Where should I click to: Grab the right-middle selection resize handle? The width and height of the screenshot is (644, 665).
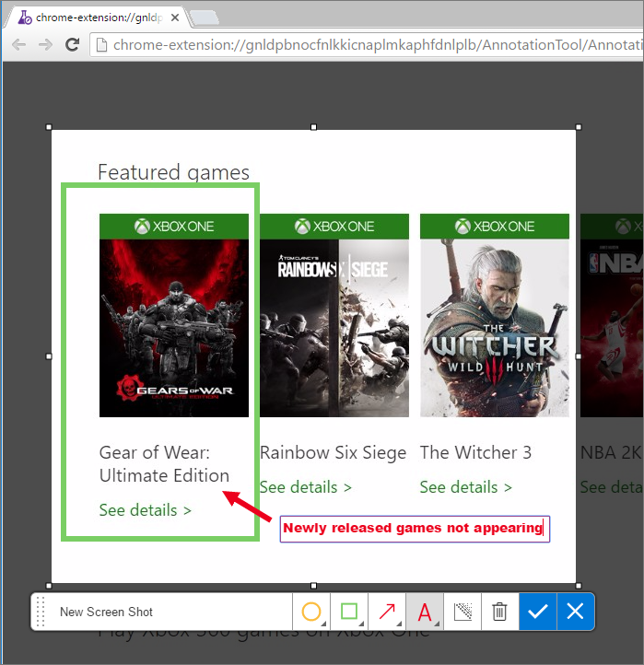[x=579, y=356]
